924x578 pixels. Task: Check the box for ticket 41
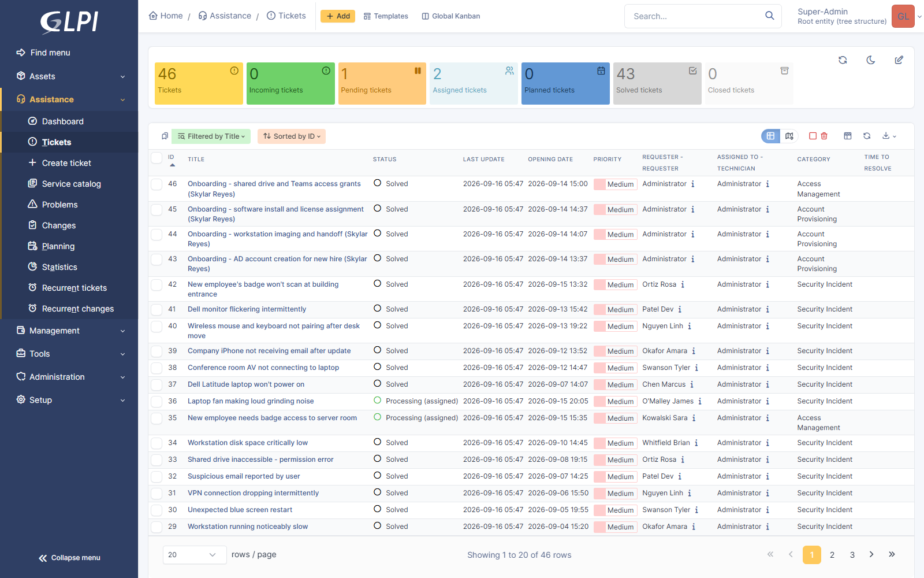[157, 310]
